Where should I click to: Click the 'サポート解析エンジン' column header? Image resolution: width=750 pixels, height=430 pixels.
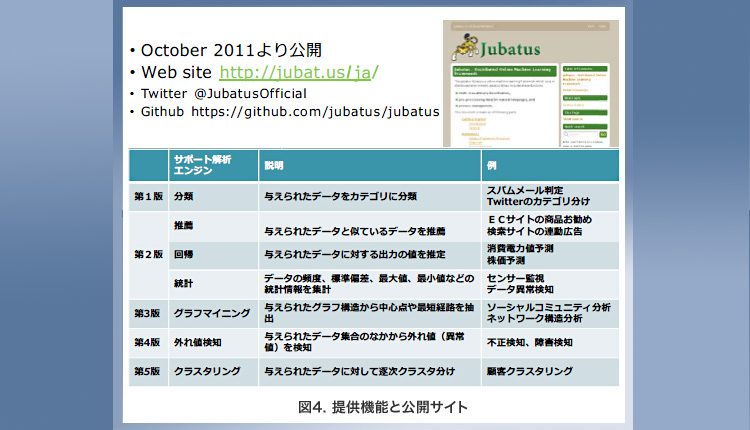point(213,165)
